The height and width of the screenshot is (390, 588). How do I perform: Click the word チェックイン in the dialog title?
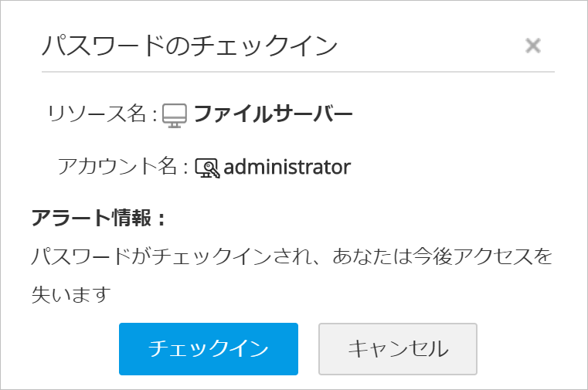click(x=263, y=46)
